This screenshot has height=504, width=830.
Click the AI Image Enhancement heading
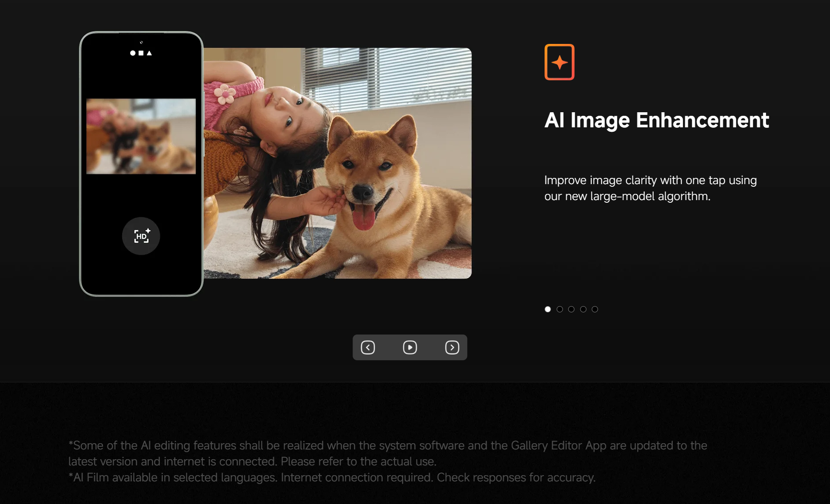click(656, 120)
